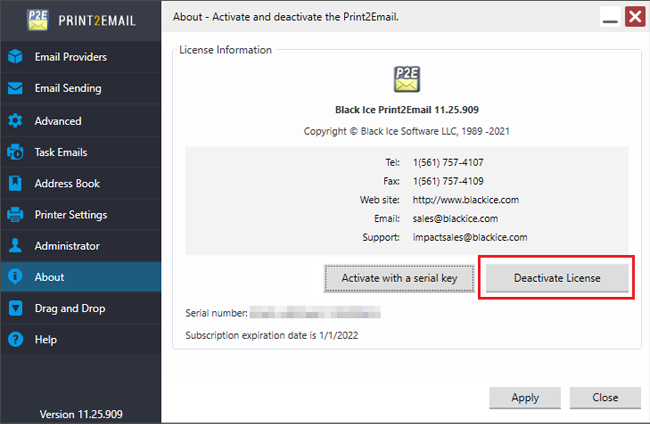The height and width of the screenshot is (424, 650).
Task: Click the Version 11.25.909 sidebar label
Action: 81,414
